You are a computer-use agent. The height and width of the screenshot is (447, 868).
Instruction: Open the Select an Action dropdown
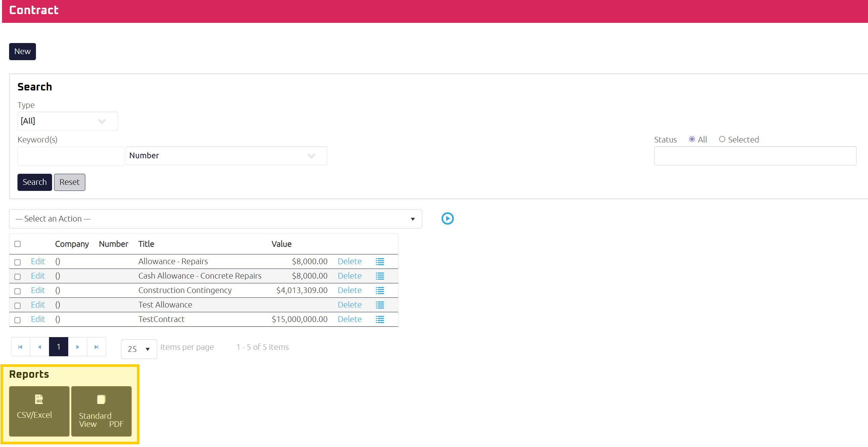click(x=215, y=219)
